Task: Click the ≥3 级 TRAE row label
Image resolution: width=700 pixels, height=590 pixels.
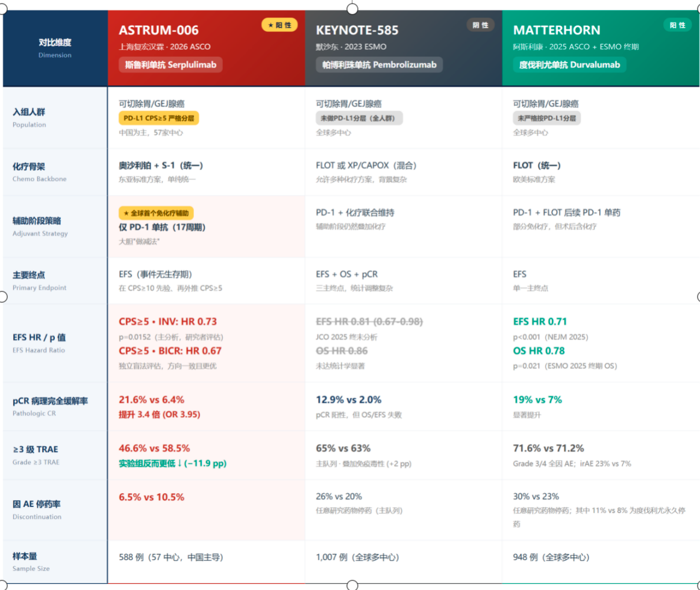Action: [x=36, y=455]
